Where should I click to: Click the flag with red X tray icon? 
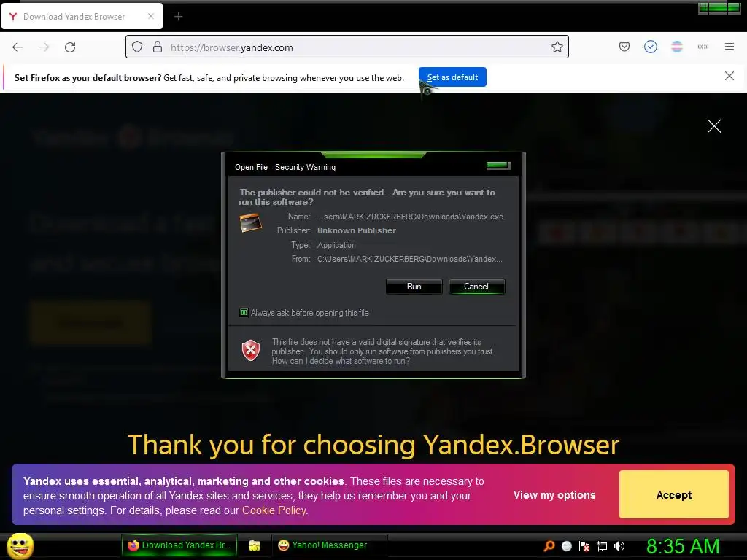584,546
